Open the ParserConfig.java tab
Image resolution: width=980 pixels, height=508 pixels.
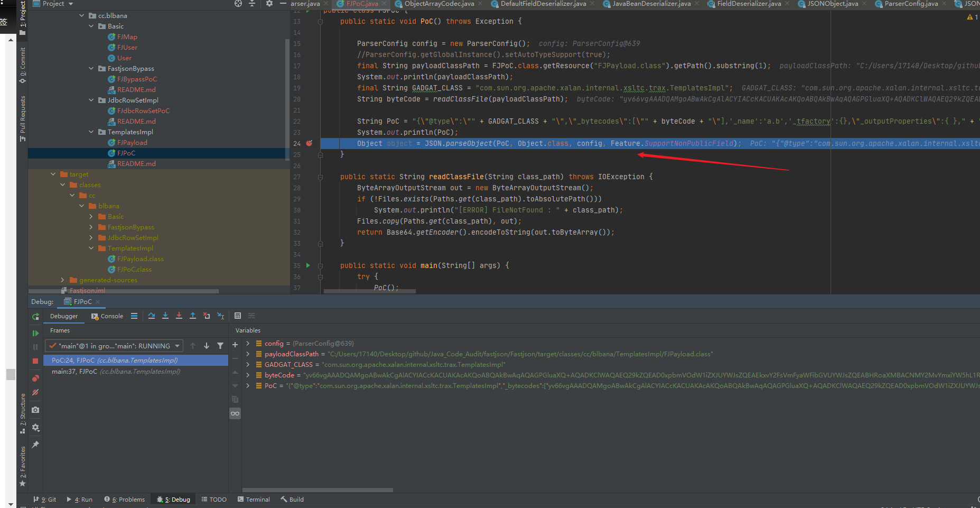tap(911, 4)
